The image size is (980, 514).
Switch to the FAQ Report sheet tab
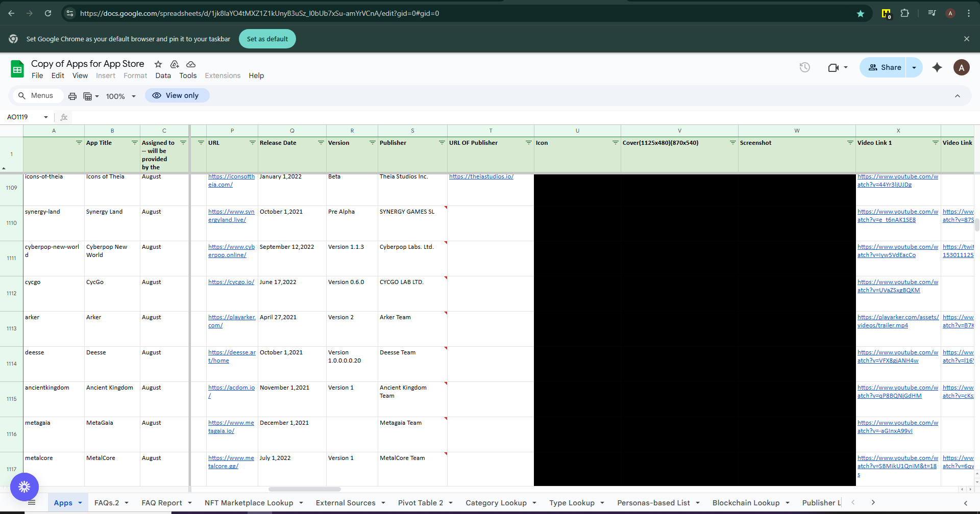[x=161, y=503]
